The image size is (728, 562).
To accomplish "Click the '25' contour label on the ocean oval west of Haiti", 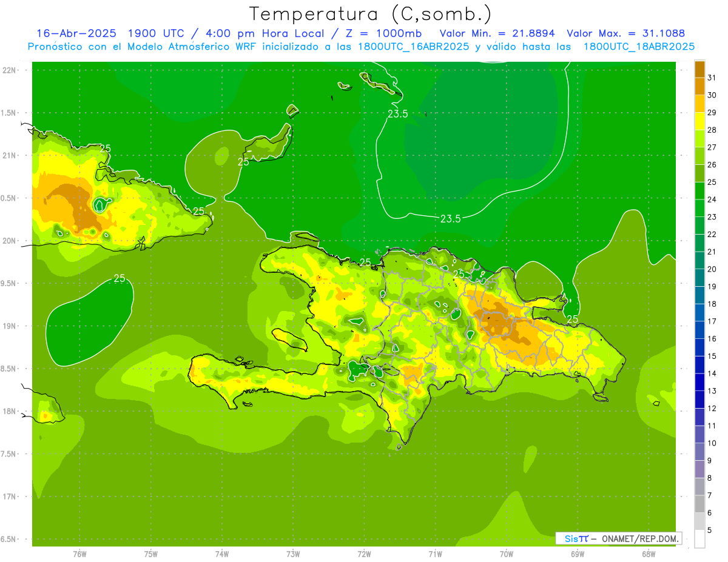I will click(x=120, y=278).
